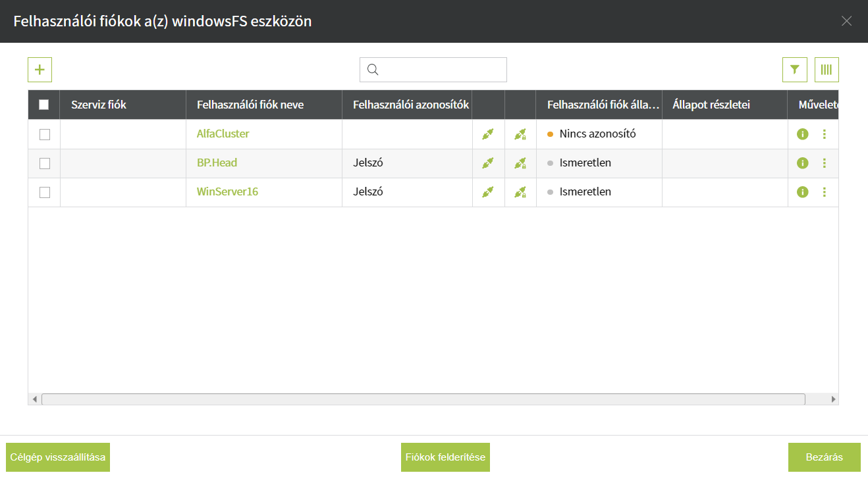Click the locked connect icon for BP.Head
The image size is (868, 479).
pos(520,163)
